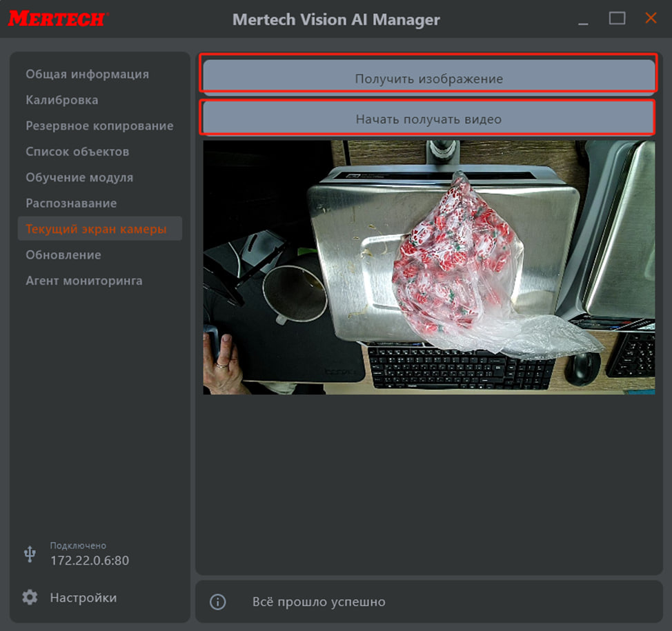Screen dimensions: 672x631
Task: Go to the Обновление section
Action: point(63,255)
